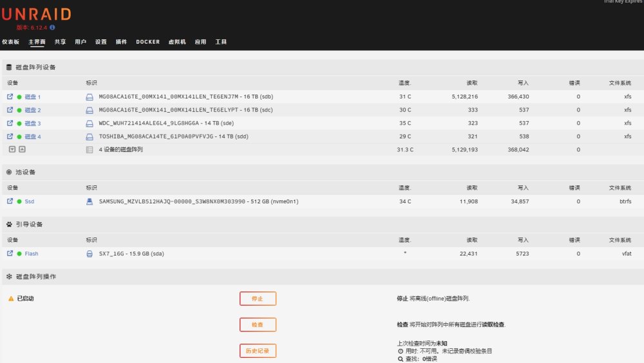This screenshot has height=363, width=644.
Task: Open the 磁盘 1 settings link
Action: coord(32,97)
